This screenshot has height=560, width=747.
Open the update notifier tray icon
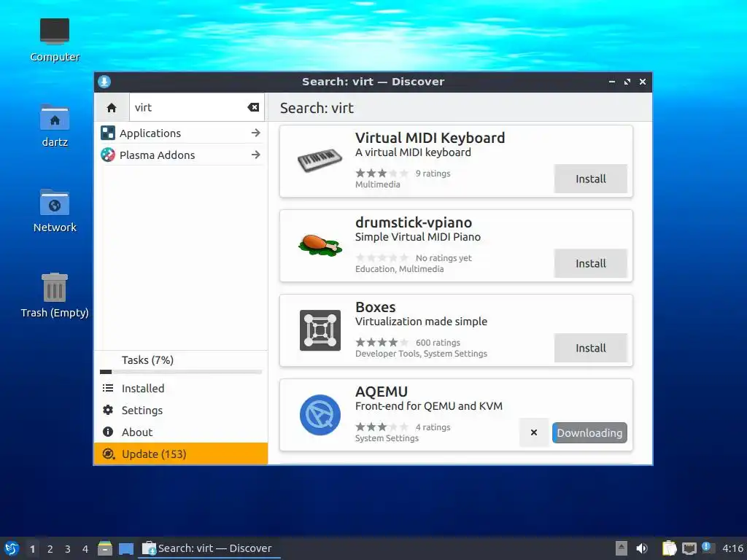[708, 548]
